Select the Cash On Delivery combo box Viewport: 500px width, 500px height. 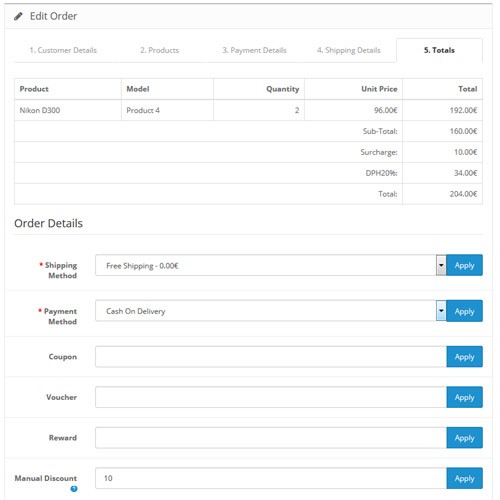(x=271, y=311)
